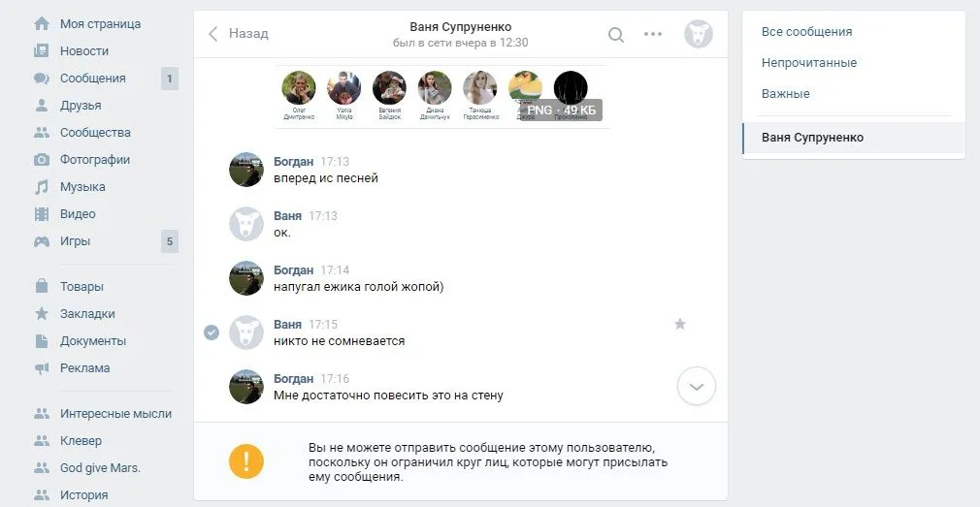
Task: Open the conversation search magnifier icon
Action: point(615,34)
